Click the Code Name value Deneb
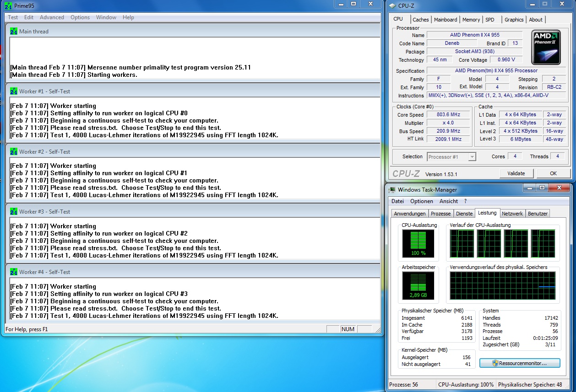The width and height of the screenshot is (576, 392). (452, 43)
